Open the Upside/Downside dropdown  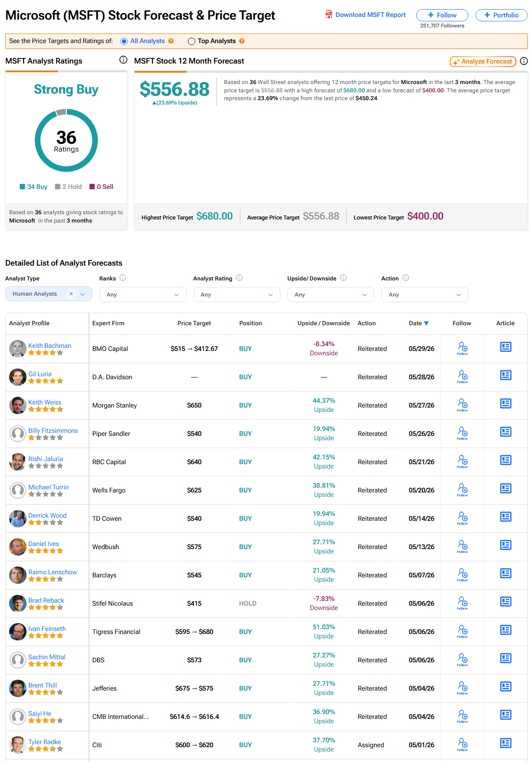(331, 295)
